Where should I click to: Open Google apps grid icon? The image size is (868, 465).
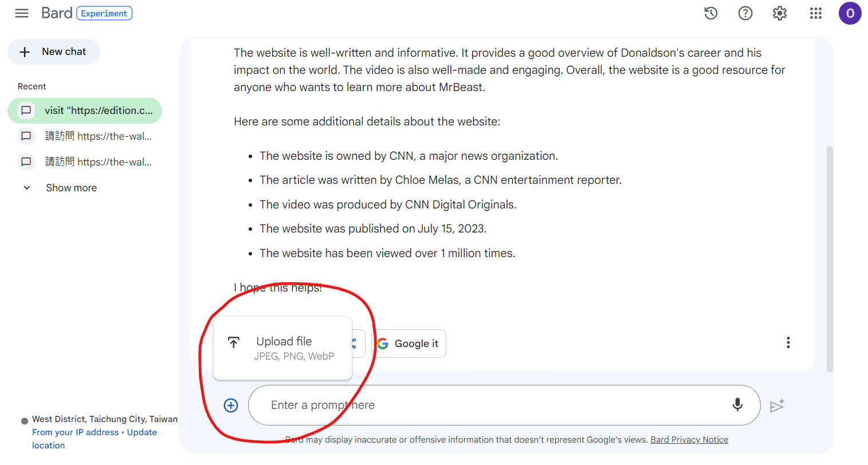point(816,13)
